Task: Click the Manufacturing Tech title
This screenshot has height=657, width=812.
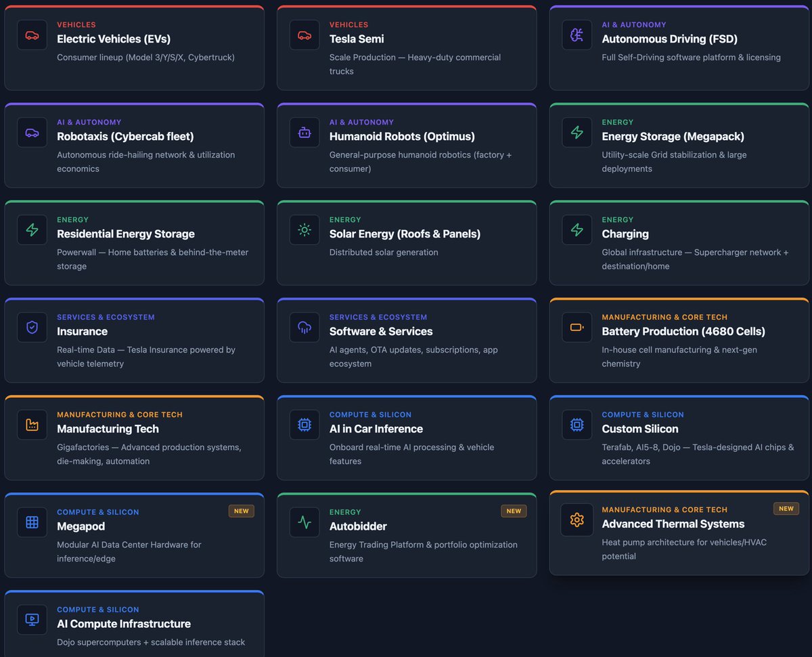Action: pyautogui.click(x=108, y=428)
